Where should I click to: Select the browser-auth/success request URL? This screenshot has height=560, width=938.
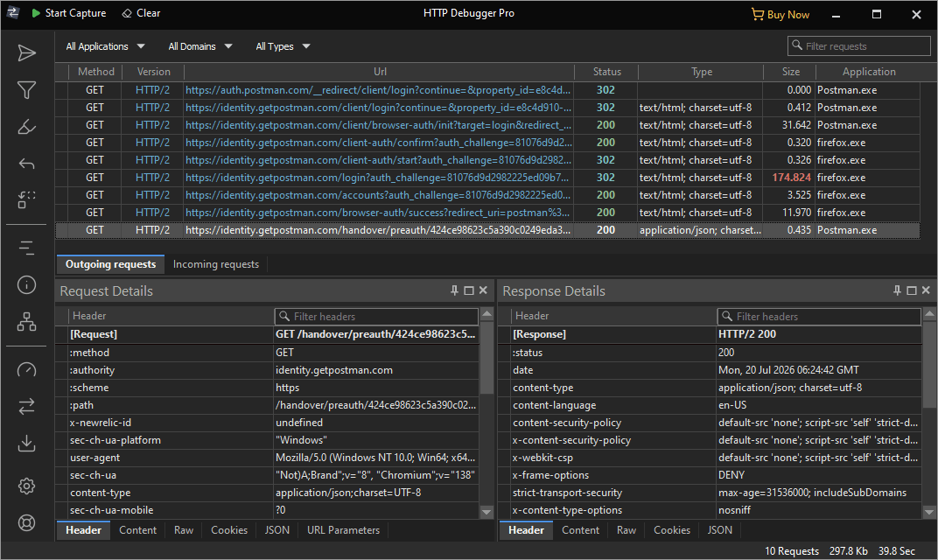(378, 213)
